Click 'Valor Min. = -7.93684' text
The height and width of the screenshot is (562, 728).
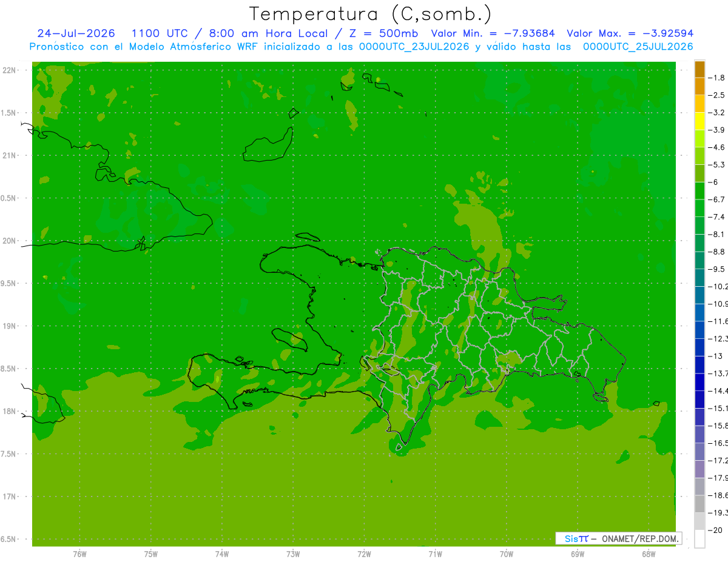[493, 33]
